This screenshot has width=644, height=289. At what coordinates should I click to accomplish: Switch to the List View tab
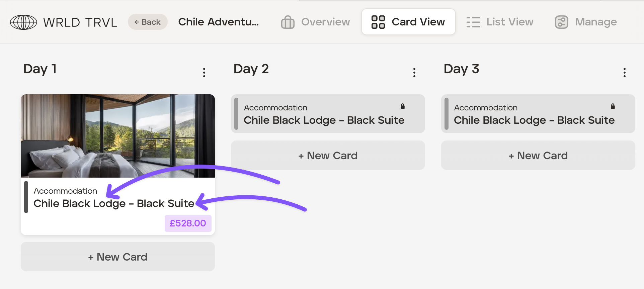[509, 22]
